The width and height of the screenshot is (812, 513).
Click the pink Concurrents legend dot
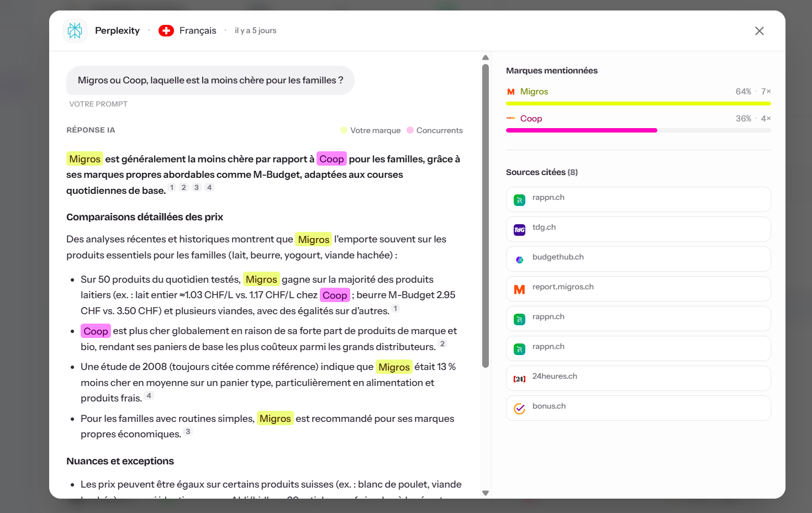pyautogui.click(x=410, y=130)
